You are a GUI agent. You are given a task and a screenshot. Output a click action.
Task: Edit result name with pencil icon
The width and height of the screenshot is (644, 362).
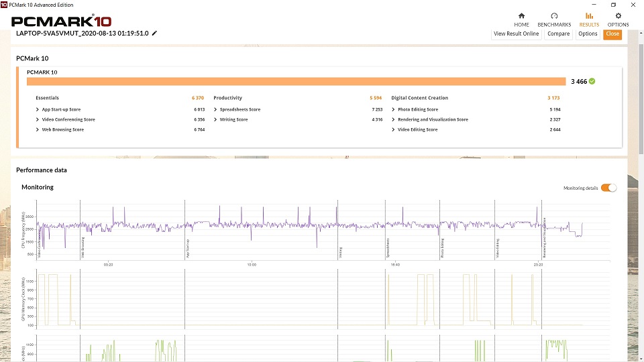[154, 34]
